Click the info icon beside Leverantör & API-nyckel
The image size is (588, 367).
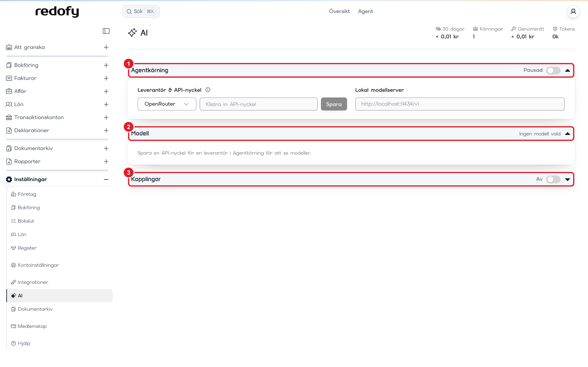point(208,90)
